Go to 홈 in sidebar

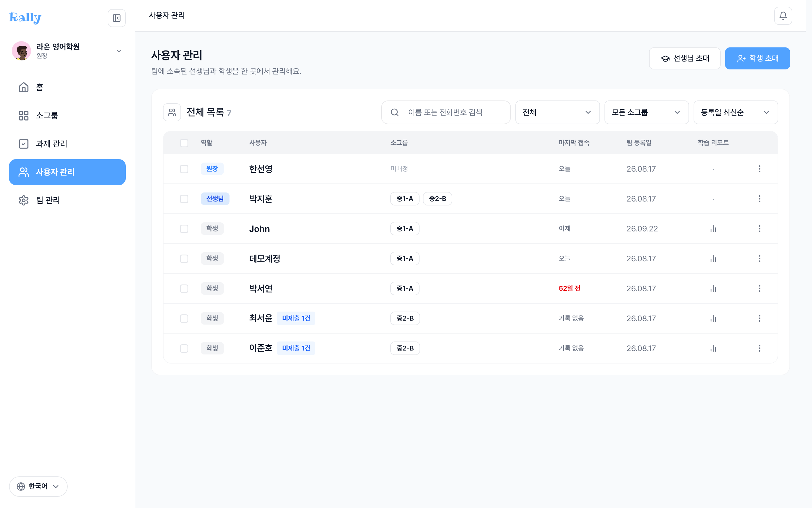[67, 87]
